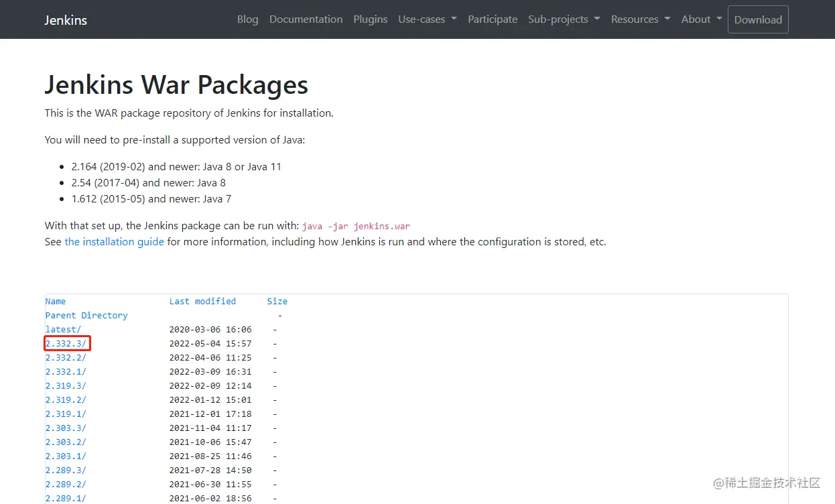Image resolution: width=835 pixels, height=504 pixels.
Task: Open the 2.332.3/ version folder
Action: tap(66, 344)
